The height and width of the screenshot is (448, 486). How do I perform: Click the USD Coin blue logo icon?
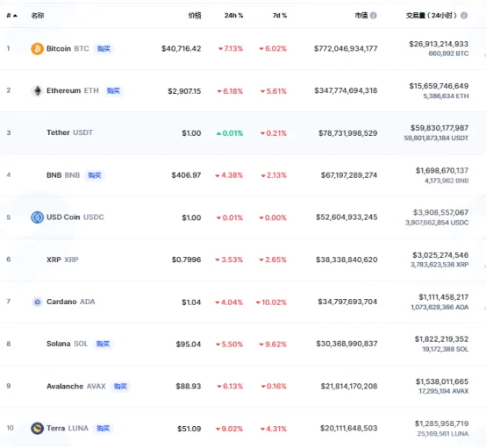tap(37, 217)
